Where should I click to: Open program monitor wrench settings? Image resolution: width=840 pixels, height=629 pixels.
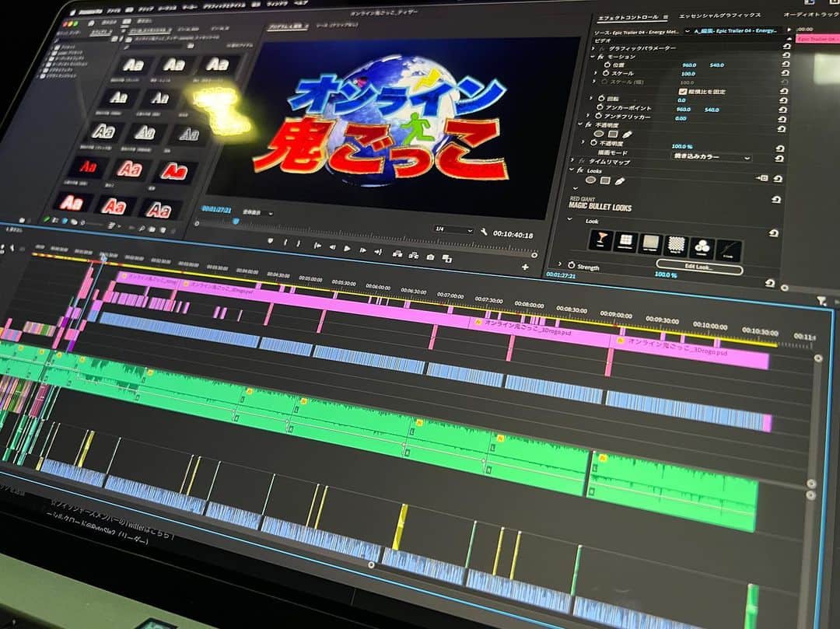tap(484, 232)
